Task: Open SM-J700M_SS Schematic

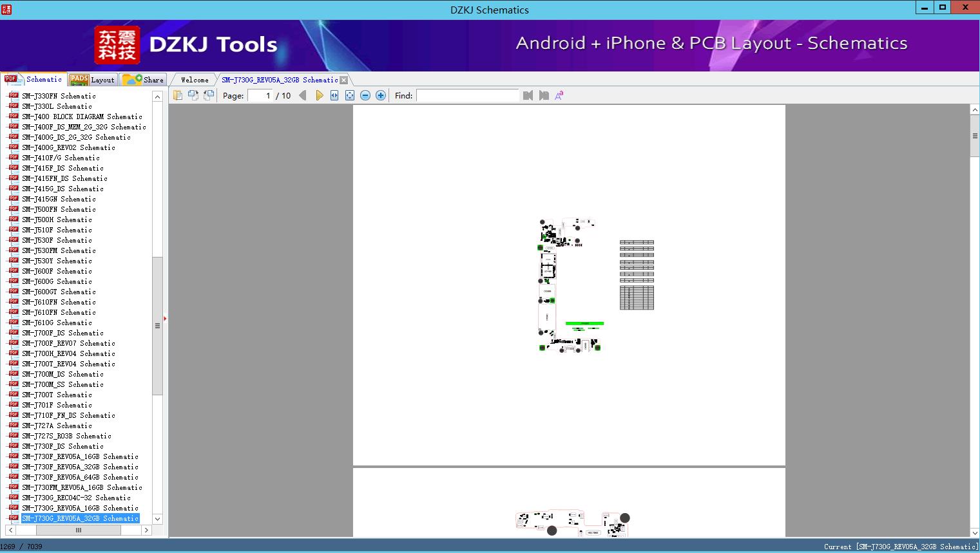Action: [x=62, y=384]
